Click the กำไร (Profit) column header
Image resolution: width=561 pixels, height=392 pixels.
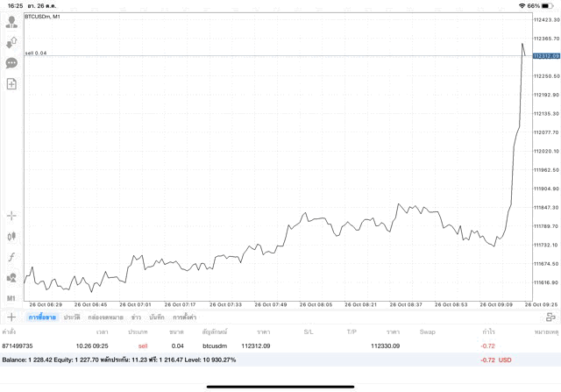[487, 332]
